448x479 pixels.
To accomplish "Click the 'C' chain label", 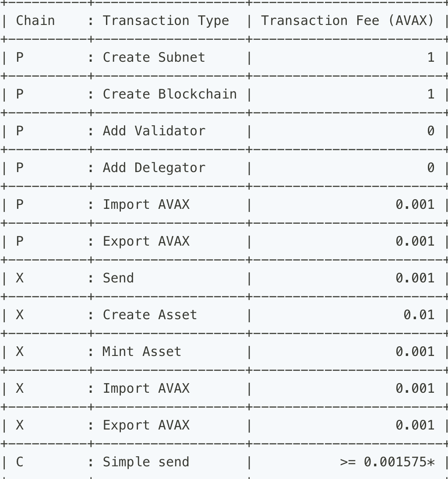I will click(20, 462).
